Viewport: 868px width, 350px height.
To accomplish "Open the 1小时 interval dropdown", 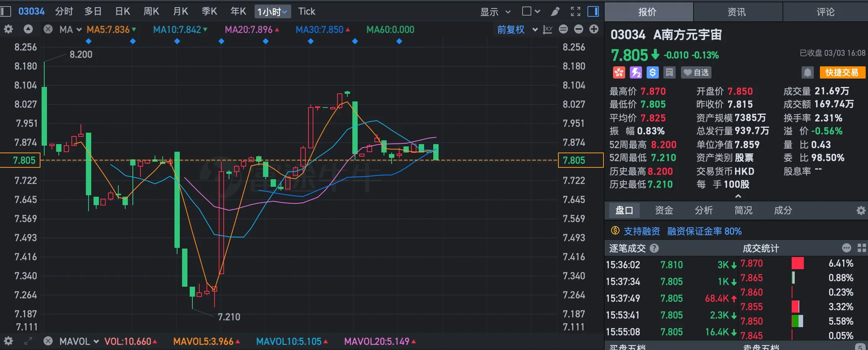I will [273, 11].
